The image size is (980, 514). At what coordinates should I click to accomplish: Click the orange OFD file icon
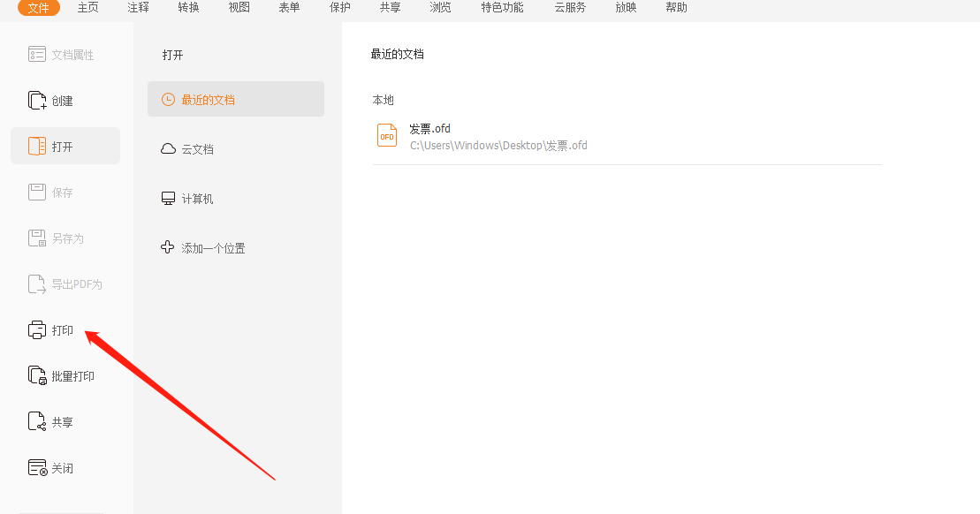(387, 136)
